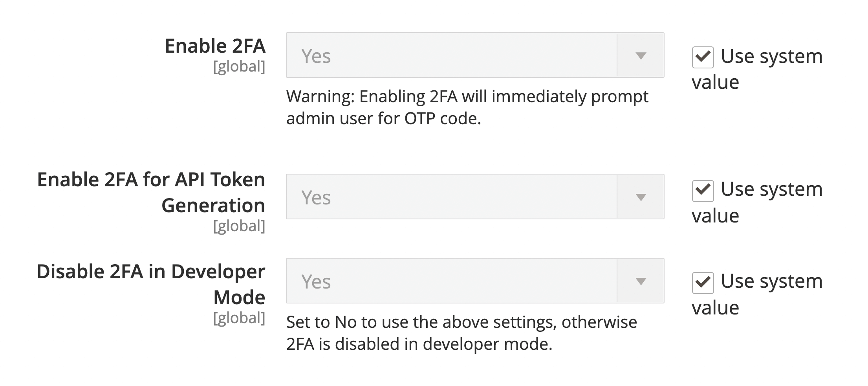Toggle system value checkbox for API Token Generation
This screenshot has height=386, width=868.
[x=703, y=191]
